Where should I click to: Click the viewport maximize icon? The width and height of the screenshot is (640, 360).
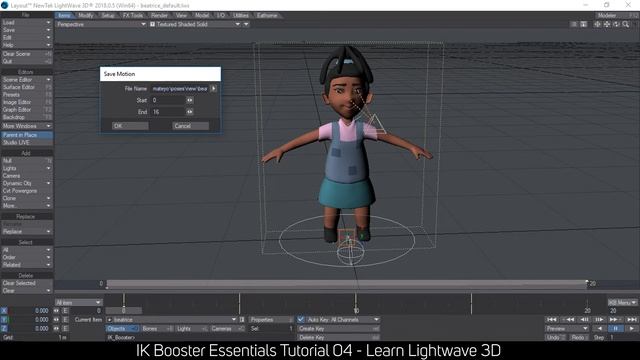[x=584, y=24]
